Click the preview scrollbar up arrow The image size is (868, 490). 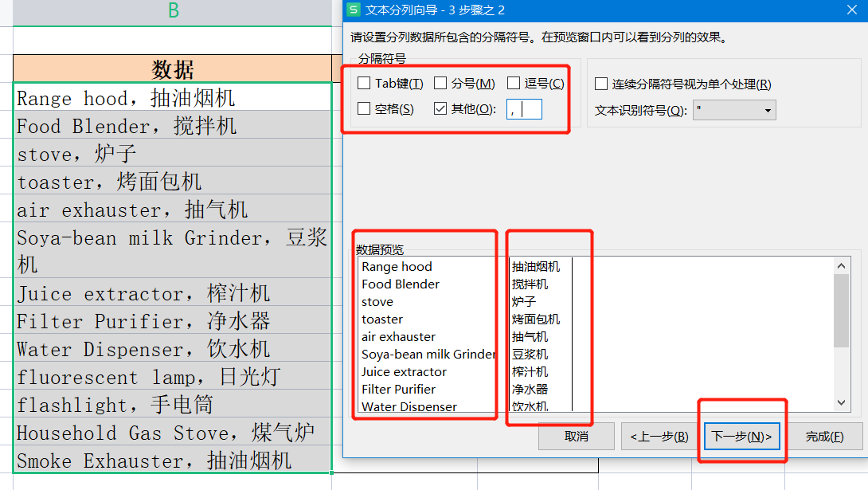point(842,266)
